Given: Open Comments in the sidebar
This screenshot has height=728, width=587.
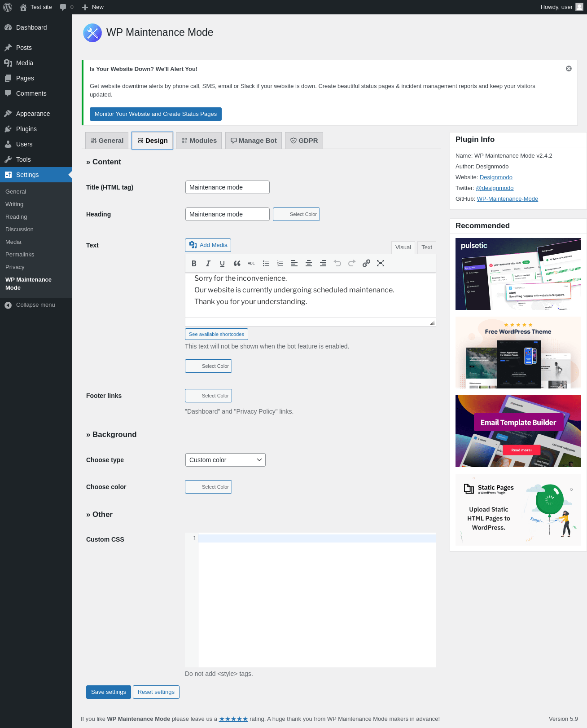Looking at the screenshot, I should tap(36, 93).
